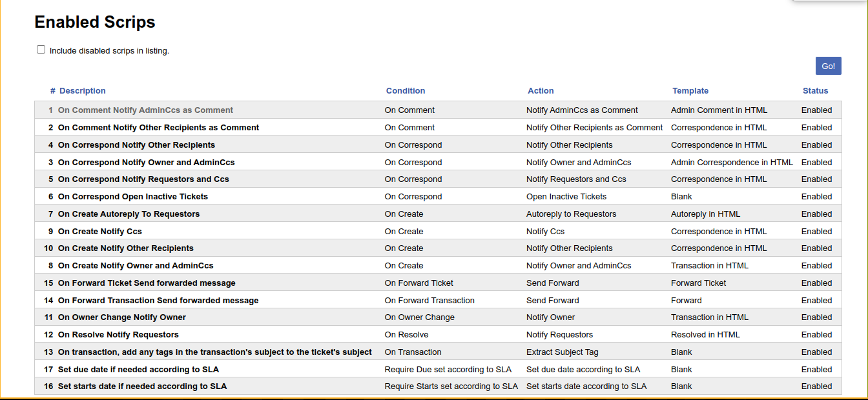Click scrip number 15 in the # column
Image resolution: width=868 pixels, height=400 pixels.
[48, 283]
